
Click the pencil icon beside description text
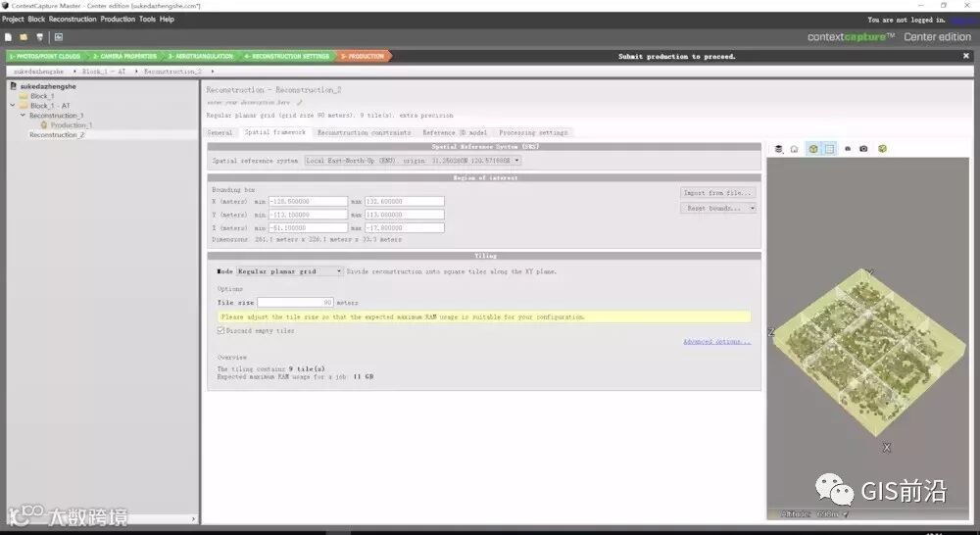click(x=299, y=102)
